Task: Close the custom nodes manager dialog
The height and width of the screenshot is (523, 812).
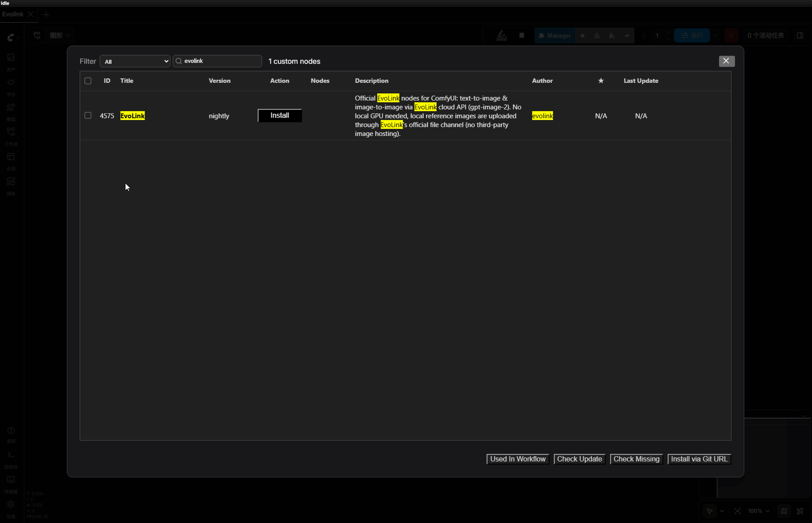Action: pyautogui.click(x=727, y=61)
